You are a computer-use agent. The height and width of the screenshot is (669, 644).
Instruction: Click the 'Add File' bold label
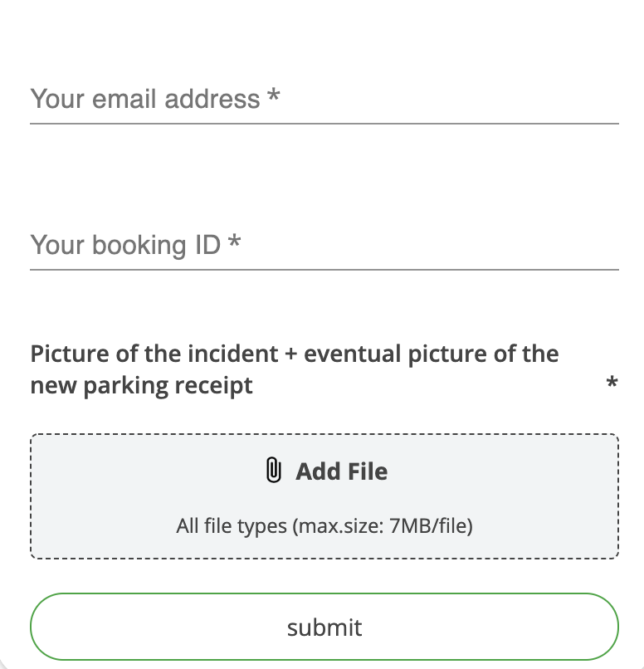coord(342,471)
